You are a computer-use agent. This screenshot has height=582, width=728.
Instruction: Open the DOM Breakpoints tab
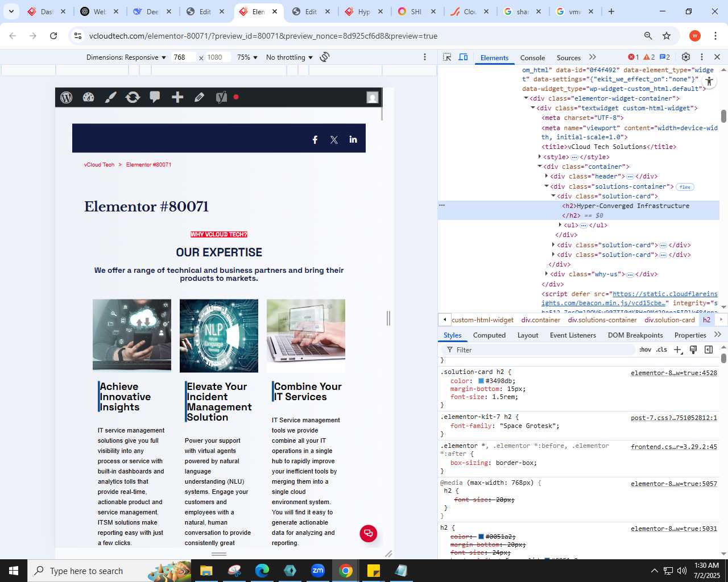click(x=635, y=335)
